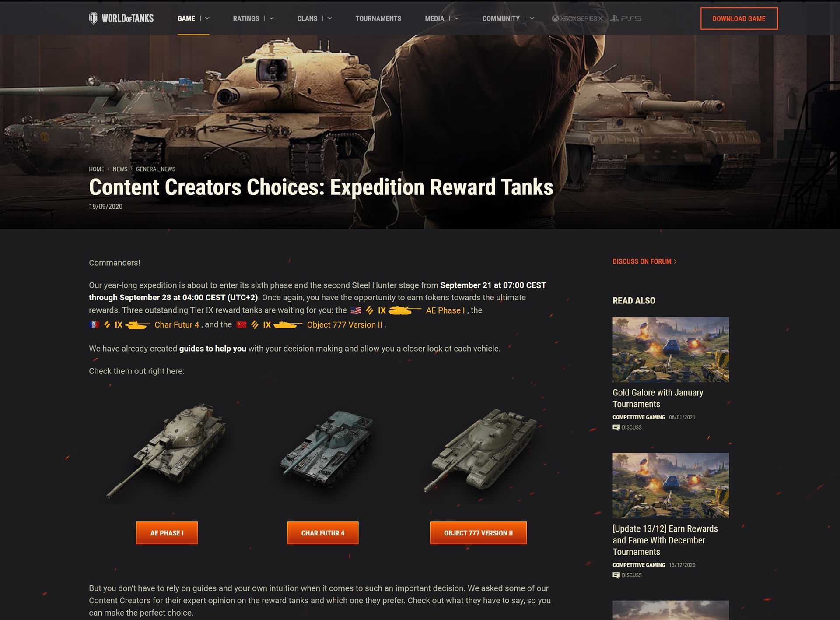Open the Gold Galore article thumbnail
840x620 pixels.
[x=671, y=349]
